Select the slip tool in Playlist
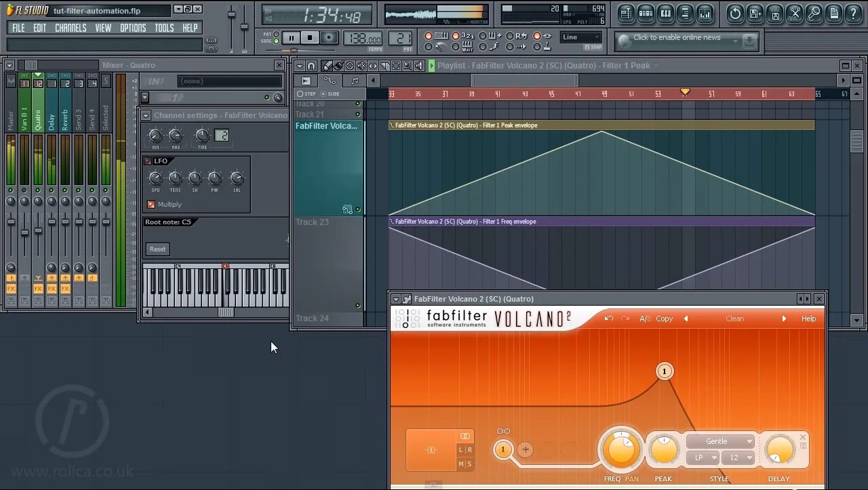868x490 pixels. [x=373, y=66]
